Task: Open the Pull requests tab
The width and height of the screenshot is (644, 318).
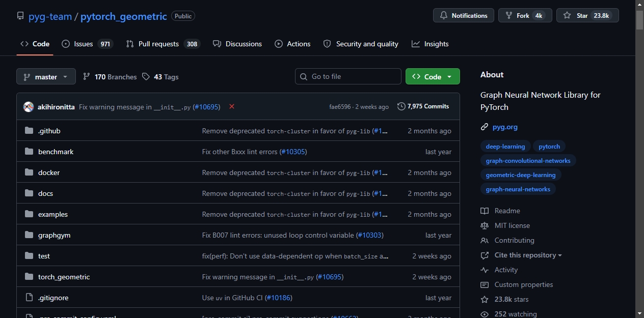Action: pyautogui.click(x=163, y=44)
